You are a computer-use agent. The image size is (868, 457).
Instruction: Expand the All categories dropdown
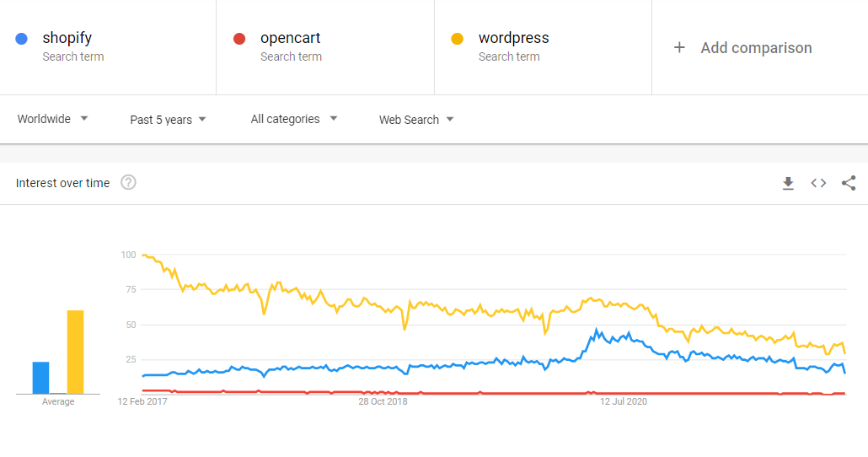point(294,119)
